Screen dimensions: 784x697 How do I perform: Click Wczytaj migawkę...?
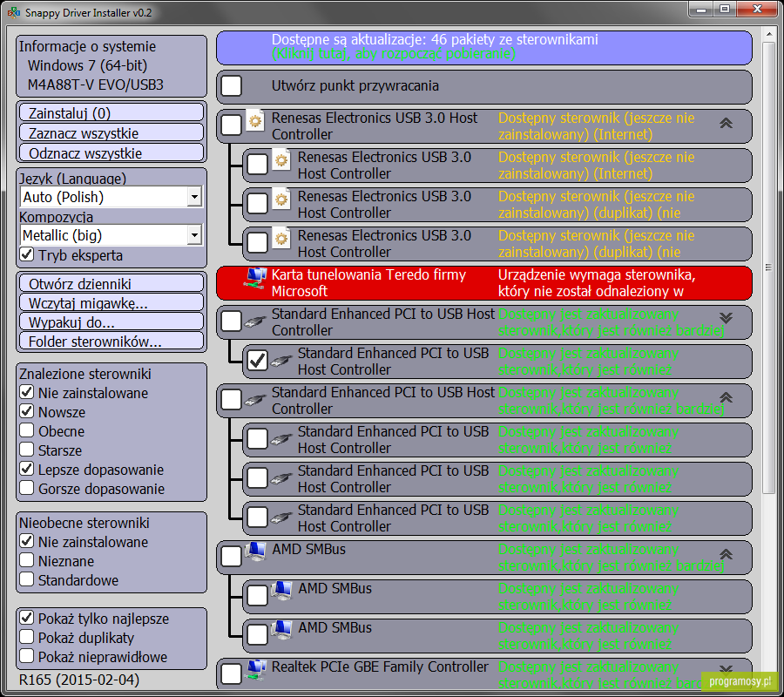coord(112,303)
